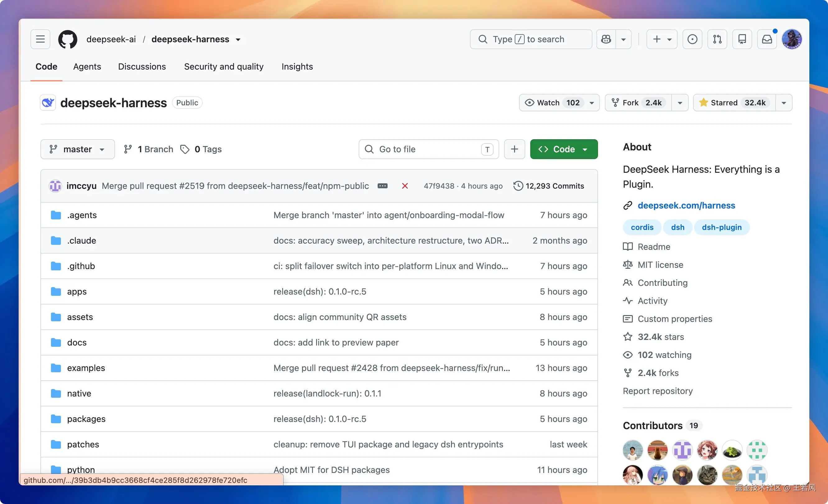Image resolution: width=828 pixels, height=504 pixels.
Task: Open imccyu's avatar on latest commit
Action: click(x=55, y=186)
